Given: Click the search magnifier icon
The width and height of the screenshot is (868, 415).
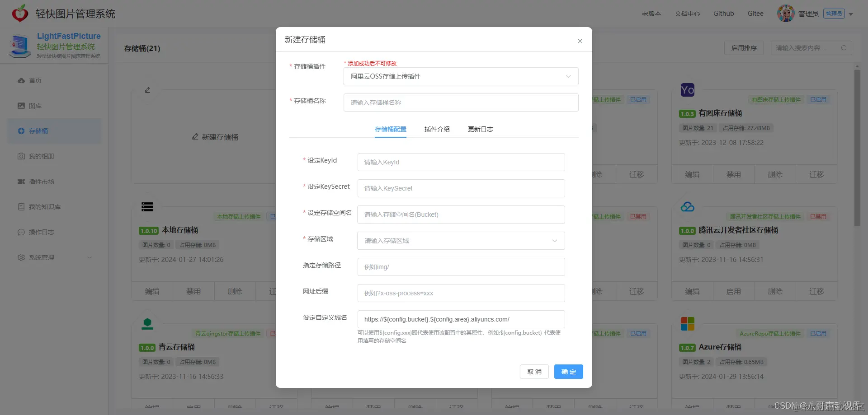Looking at the screenshot, I should click(844, 48).
